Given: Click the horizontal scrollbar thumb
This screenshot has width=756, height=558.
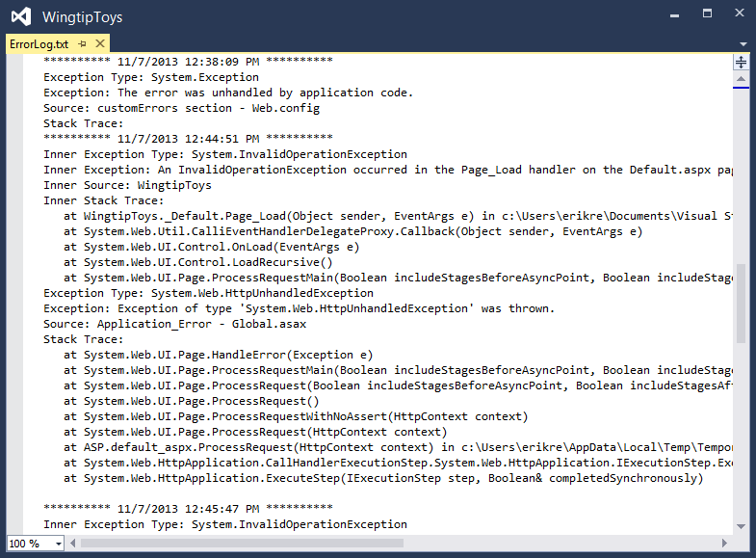Looking at the screenshot, I should tap(242, 544).
